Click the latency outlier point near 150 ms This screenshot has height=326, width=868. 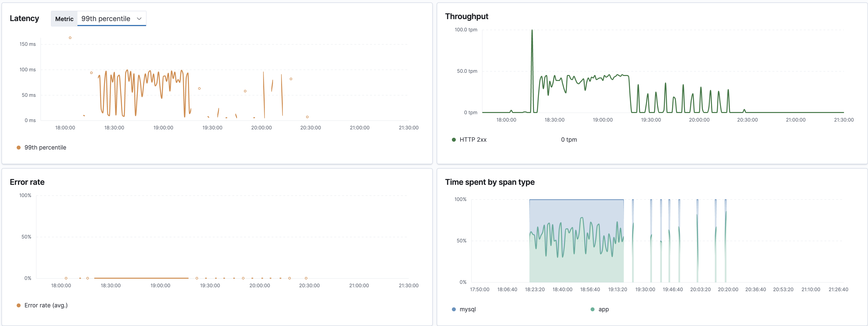point(70,38)
